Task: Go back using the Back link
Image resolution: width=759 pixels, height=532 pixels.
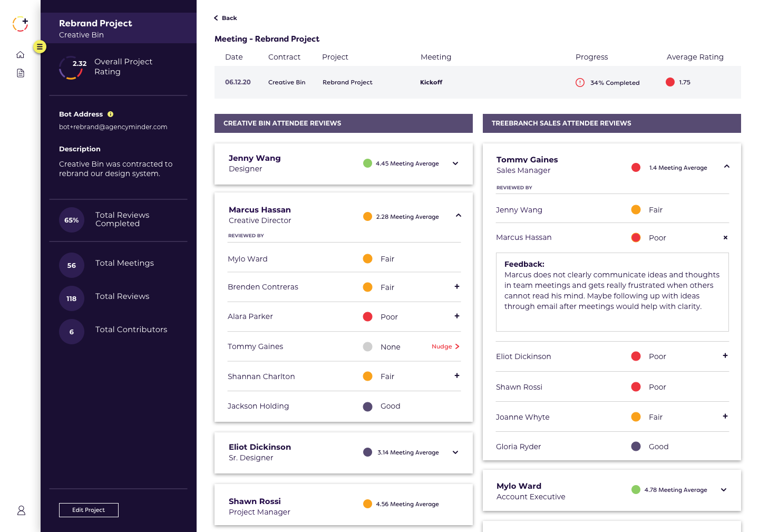Action: [226, 18]
